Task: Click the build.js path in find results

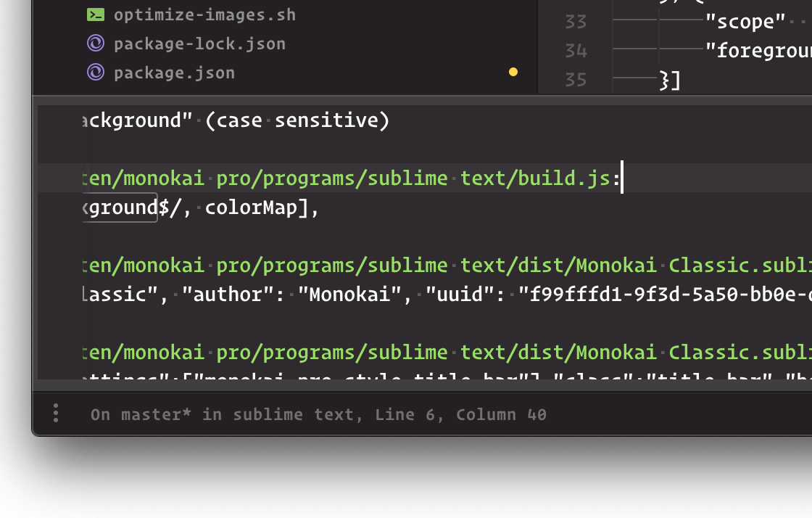Action: (348, 178)
